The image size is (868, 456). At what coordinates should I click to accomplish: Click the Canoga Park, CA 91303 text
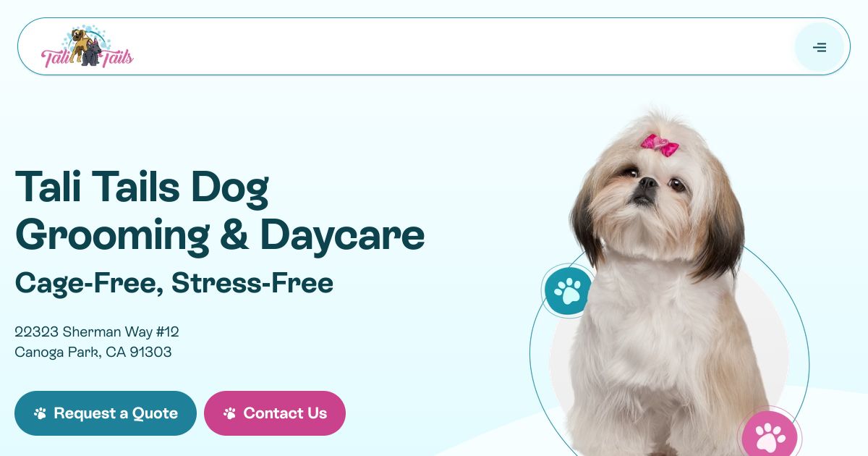[93, 352]
